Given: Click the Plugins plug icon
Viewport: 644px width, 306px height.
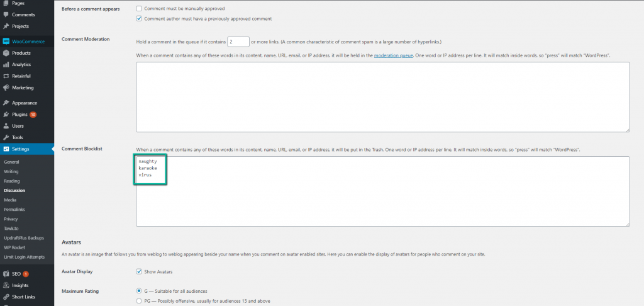Looking at the screenshot, I should click(x=6, y=115).
